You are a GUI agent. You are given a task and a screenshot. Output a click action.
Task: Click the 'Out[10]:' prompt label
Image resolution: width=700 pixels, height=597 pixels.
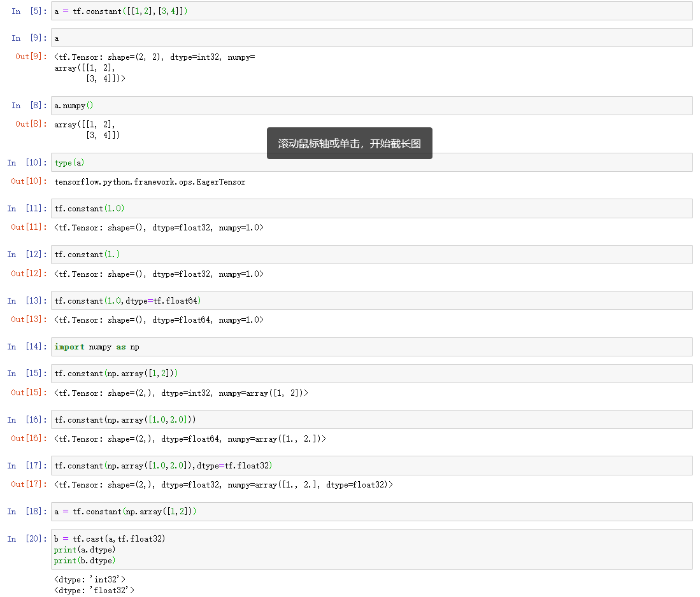click(x=29, y=181)
